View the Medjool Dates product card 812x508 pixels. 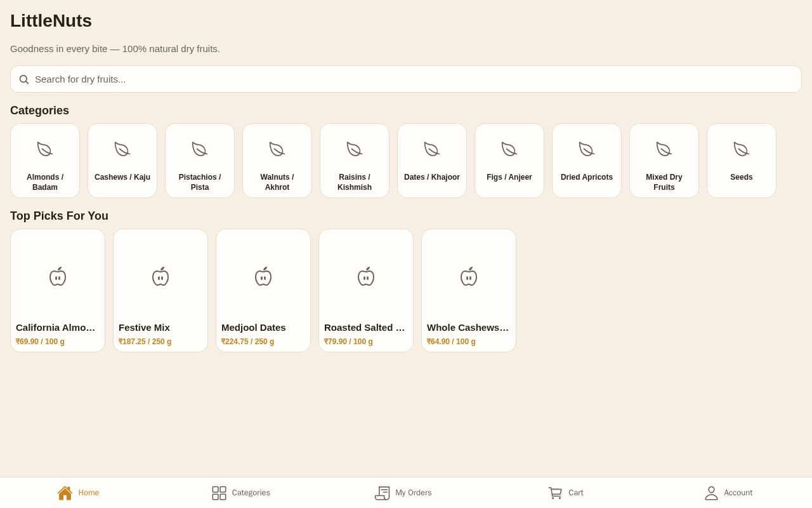pyautogui.click(x=263, y=290)
